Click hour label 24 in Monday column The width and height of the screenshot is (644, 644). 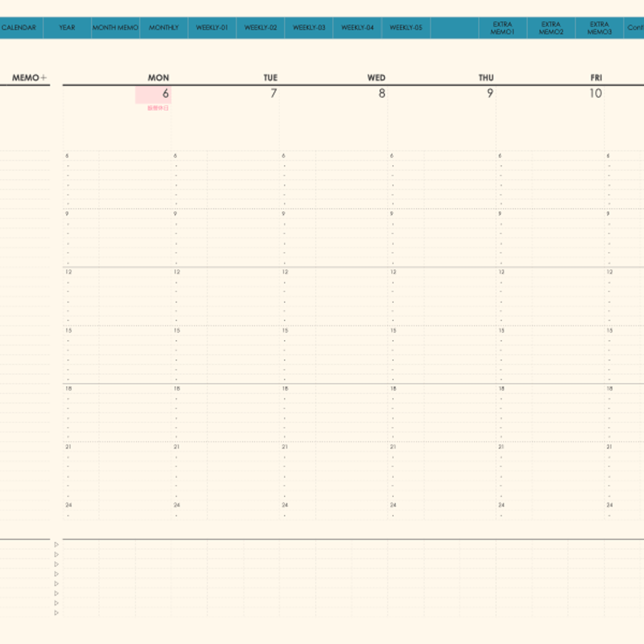[x=69, y=505]
